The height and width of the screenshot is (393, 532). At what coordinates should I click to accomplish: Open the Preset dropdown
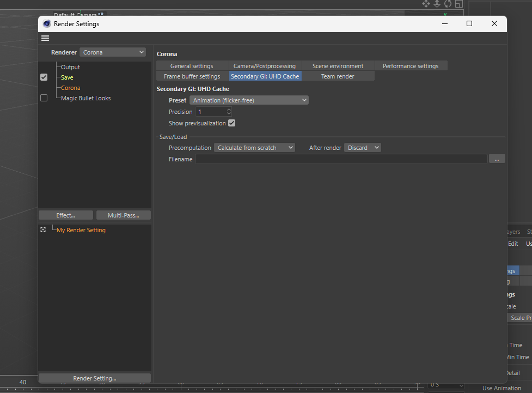tap(249, 100)
